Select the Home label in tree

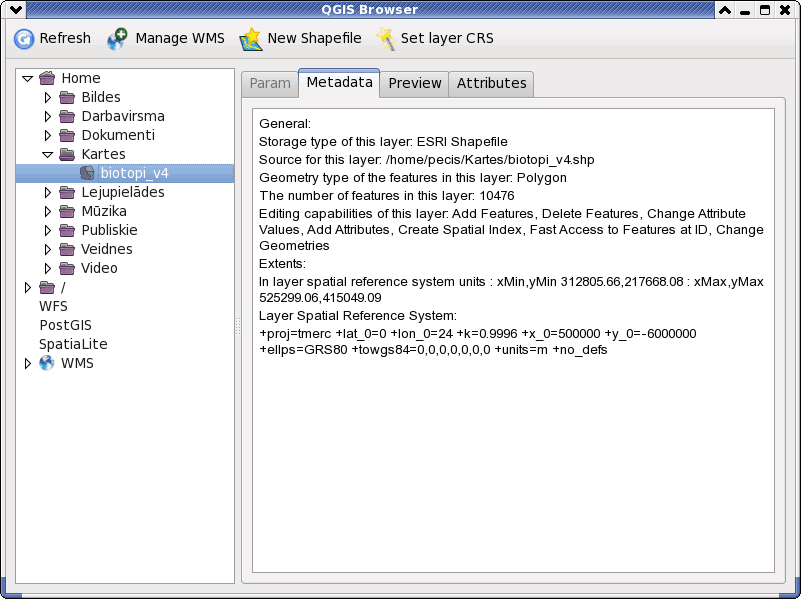[81, 78]
